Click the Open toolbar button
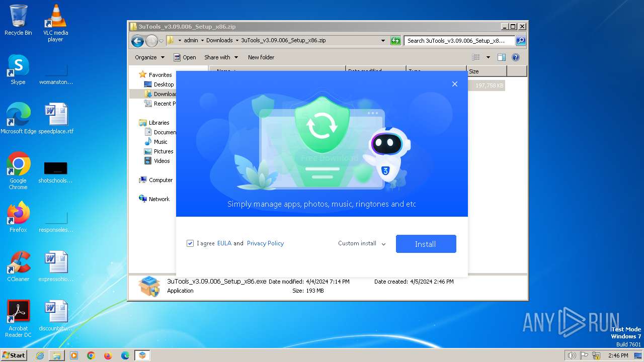 (185, 57)
